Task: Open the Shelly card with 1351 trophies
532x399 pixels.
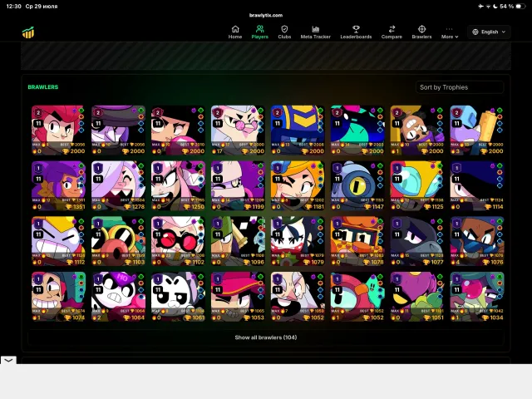Action: click(x=58, y=185)
